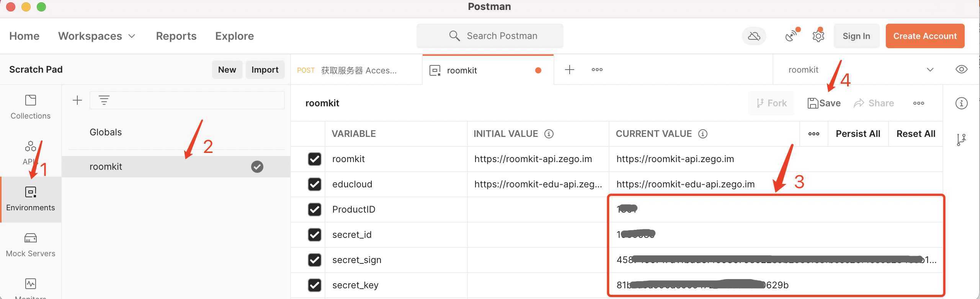Save the roomkit environment
The width and height of the screenshot is (980, 299).
pyautogui.click(x=824, y=103)
